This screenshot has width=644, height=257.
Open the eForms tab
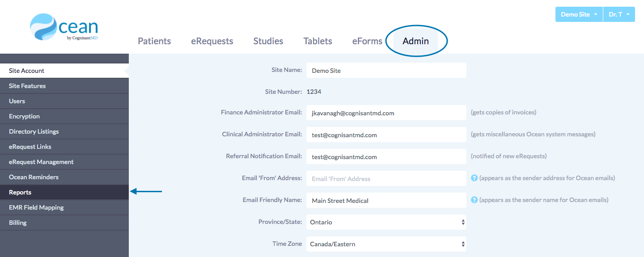click(367, 41)
